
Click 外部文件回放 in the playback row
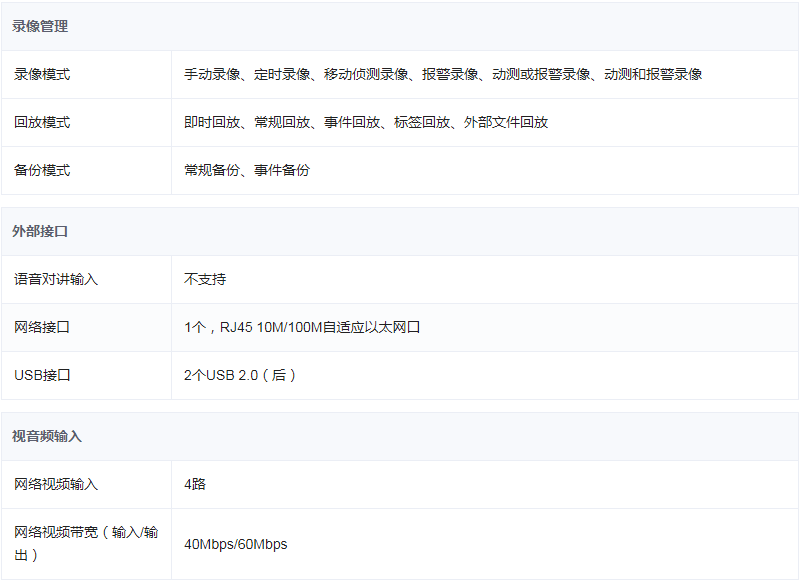[506, 122]
